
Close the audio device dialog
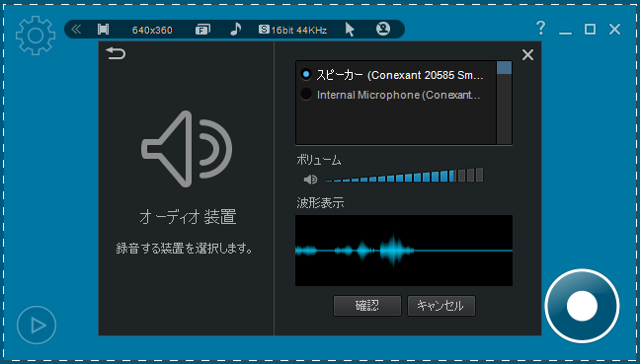click(x=527, y=54)
